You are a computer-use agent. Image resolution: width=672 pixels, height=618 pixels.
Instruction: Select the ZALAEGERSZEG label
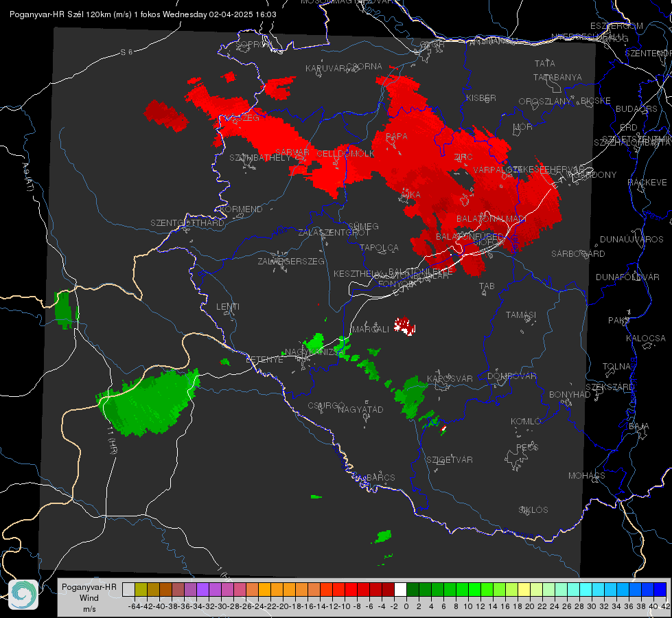pos(290,261)
